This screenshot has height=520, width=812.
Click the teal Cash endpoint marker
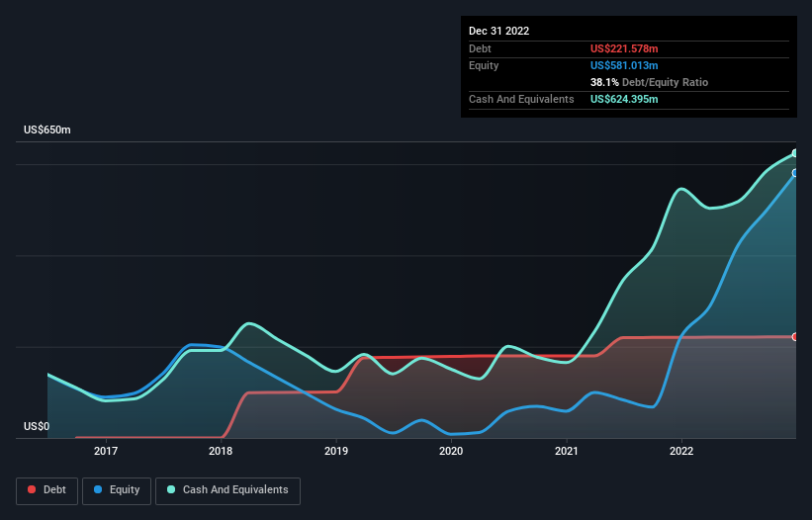pyautogui.click(x=795, y=153)
